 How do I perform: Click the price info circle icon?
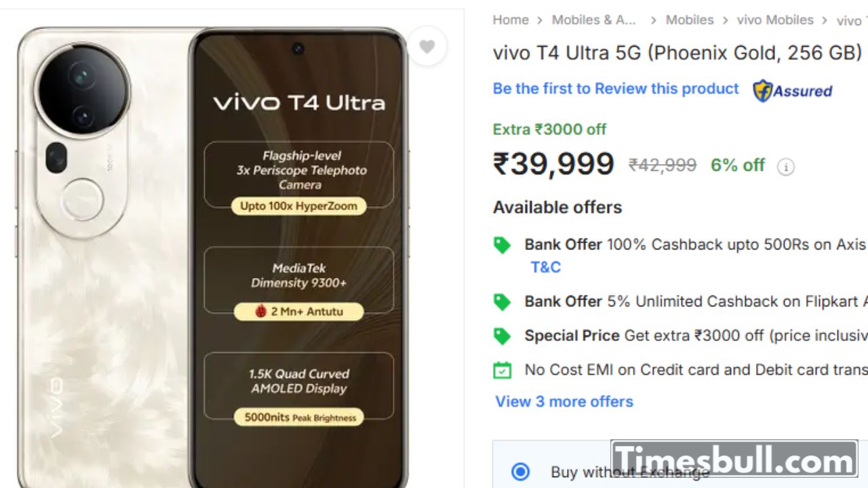click(x=785, y=167)
